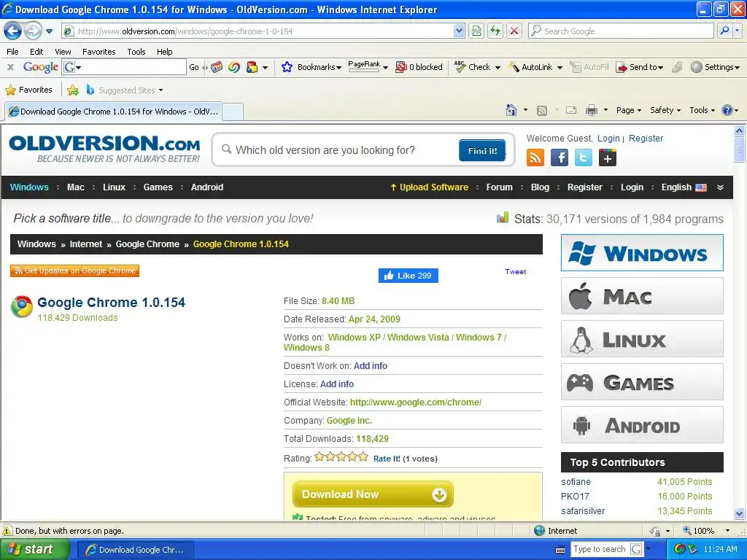The image size is (747, 560).
Task: Click the Send to toolbar button
Action: [639, 67]
